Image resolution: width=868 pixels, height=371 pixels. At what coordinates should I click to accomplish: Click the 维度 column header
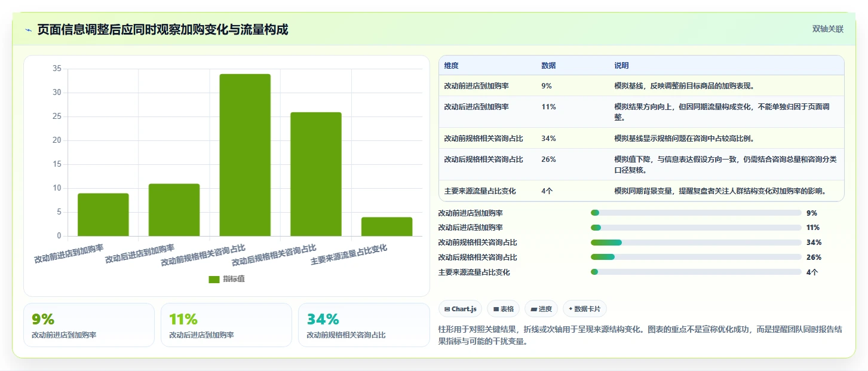pyautogui.click(x=451, y=66)
